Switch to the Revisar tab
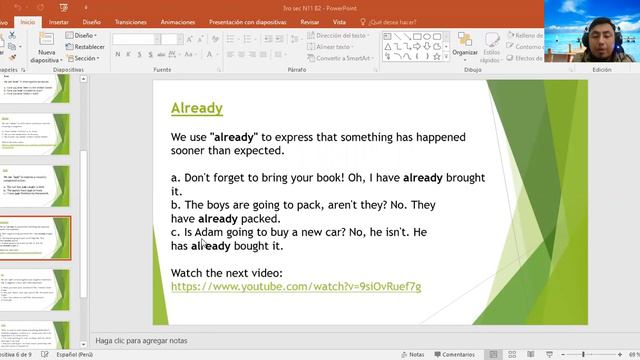640x360 pixels. [x=309, y=22]
